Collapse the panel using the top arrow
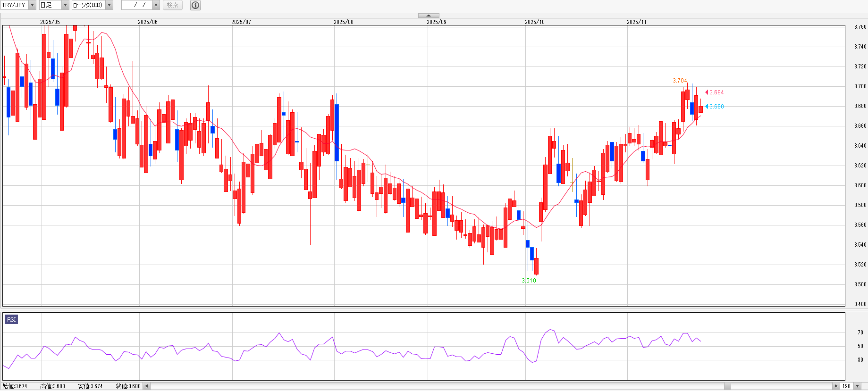The image size is (868, 391). 429,16
